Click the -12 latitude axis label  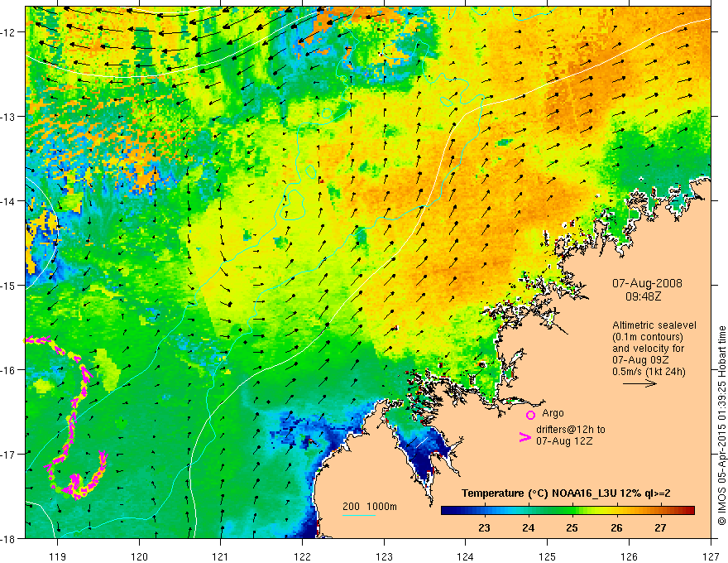pos(8,32)
